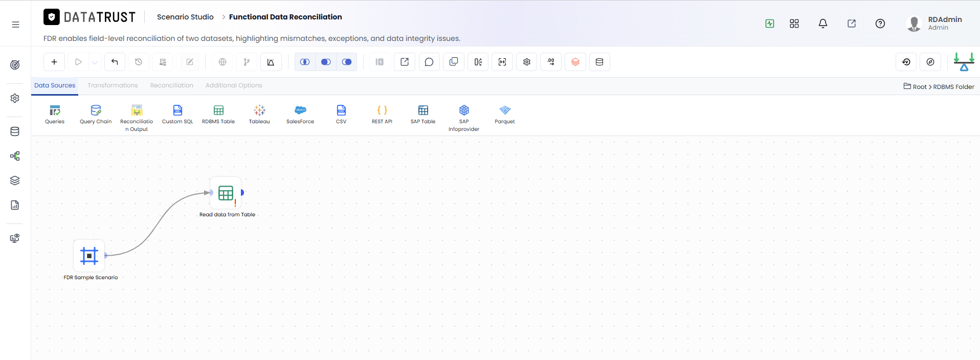This screenshot has width=980, height=360.
Task: Click the notifications bell icon
Action: coord(823,24)
